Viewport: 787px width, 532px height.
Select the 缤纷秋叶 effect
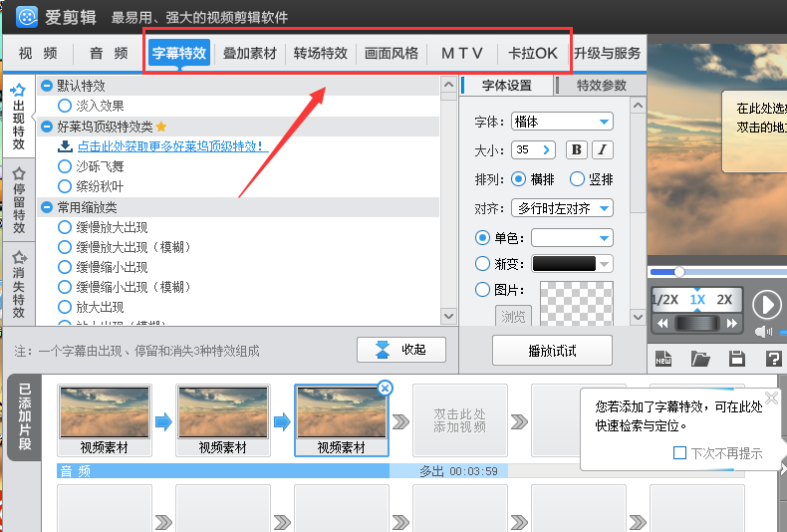point(64,186)
